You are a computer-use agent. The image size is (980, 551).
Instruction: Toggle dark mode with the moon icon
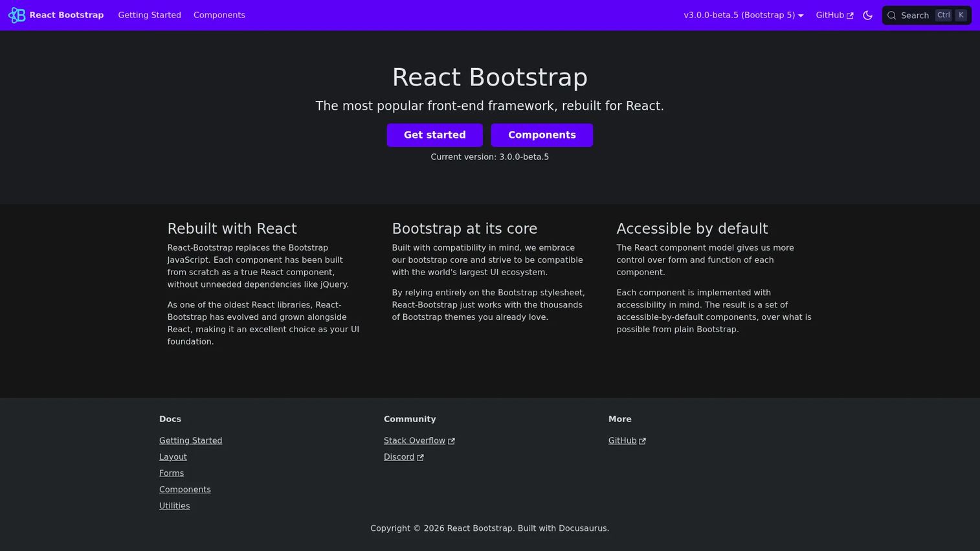click(868, 15)
